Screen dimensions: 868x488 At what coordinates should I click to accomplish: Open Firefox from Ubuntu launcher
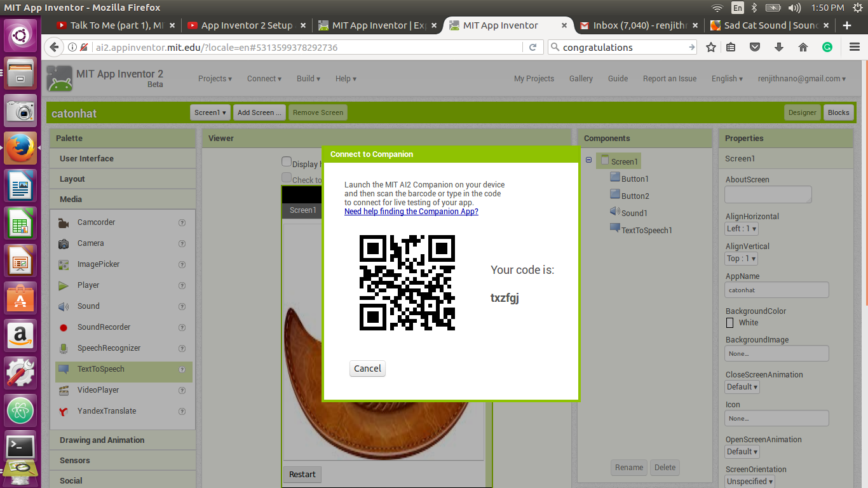20,148
